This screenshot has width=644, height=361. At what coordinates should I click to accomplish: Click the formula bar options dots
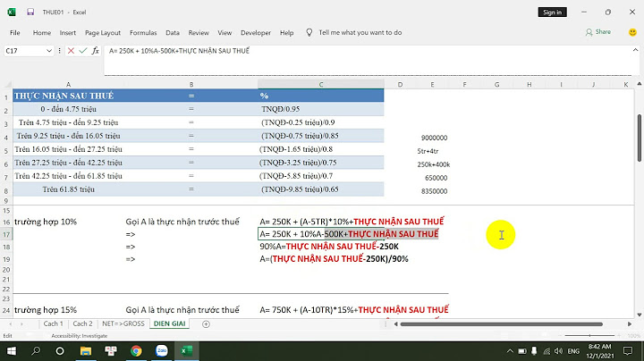pos(60,50)
